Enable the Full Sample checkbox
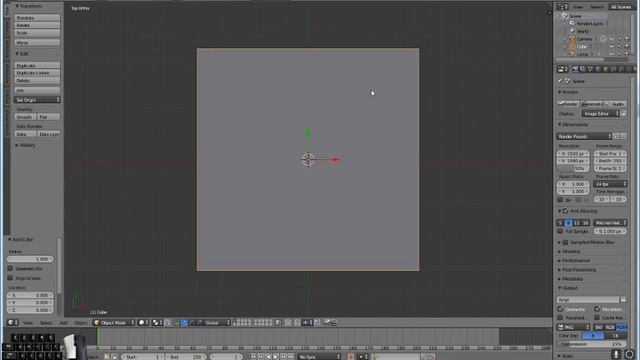This screenshot has height=360, width=640. (560, 231)
